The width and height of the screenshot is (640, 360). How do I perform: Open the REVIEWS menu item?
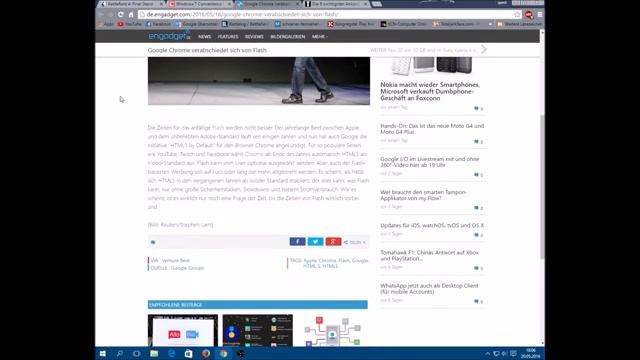(x=254, y=37)
